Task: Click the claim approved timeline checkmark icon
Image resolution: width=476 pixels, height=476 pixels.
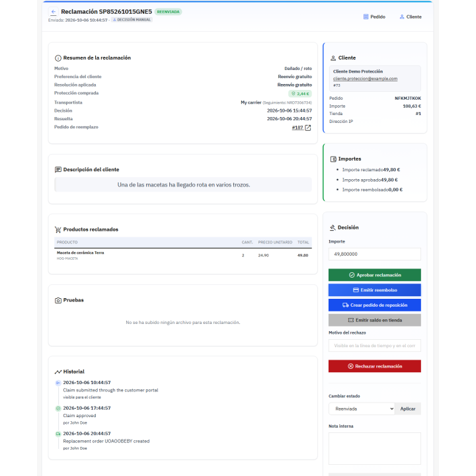Action: [x=58, y=409]
